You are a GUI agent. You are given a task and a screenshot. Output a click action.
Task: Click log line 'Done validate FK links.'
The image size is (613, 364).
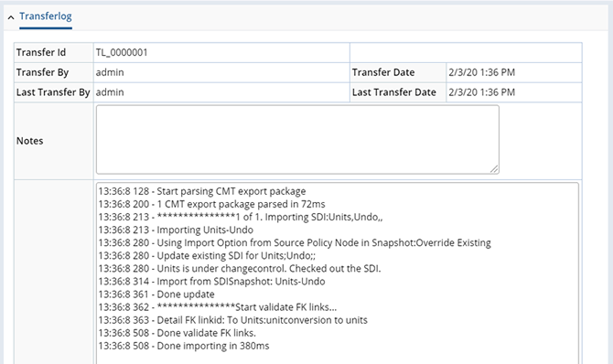[x=177, y=333]
